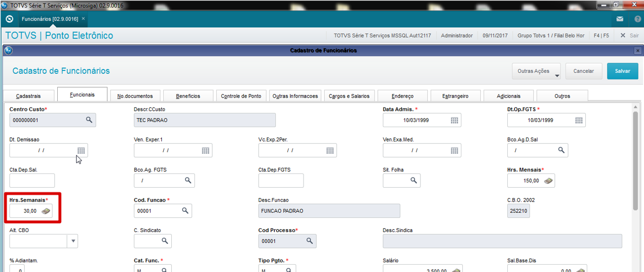
Task: Click the Desc.Sindica field
Action: point(502,241)
